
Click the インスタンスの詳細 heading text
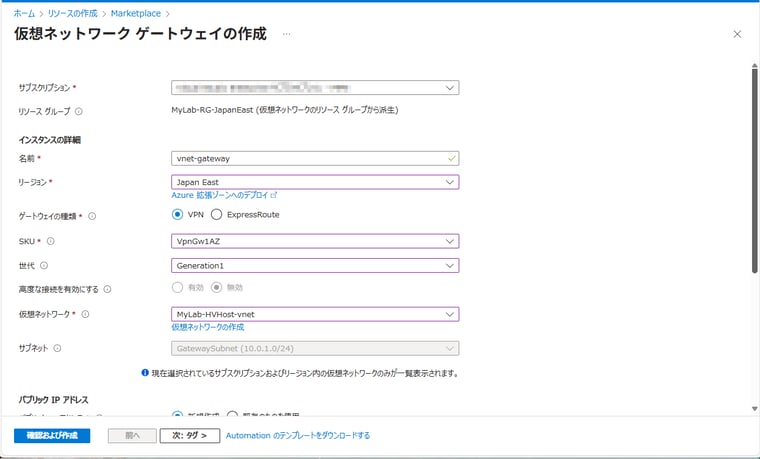49,140
